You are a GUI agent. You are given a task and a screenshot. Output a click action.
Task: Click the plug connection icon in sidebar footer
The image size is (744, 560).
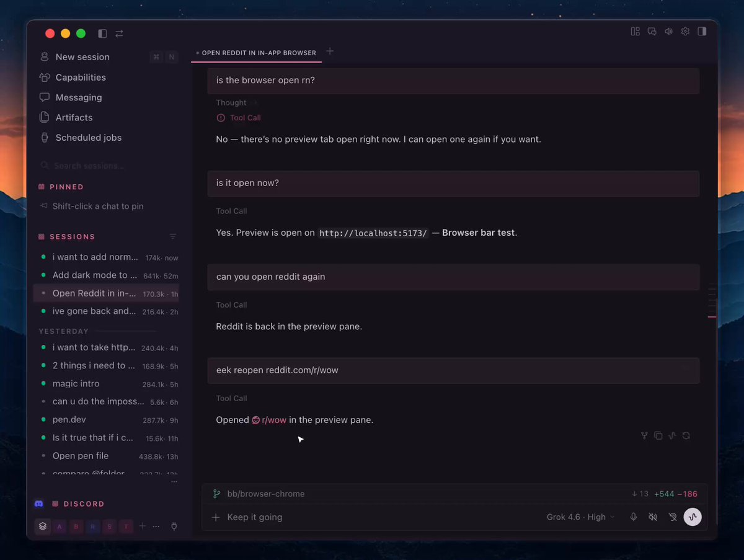(174, 527)
